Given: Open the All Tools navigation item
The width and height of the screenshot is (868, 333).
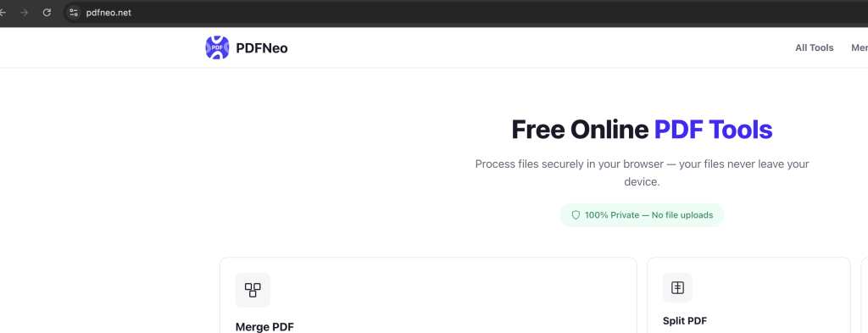Looking at the screenshot, I should (815, 48).
